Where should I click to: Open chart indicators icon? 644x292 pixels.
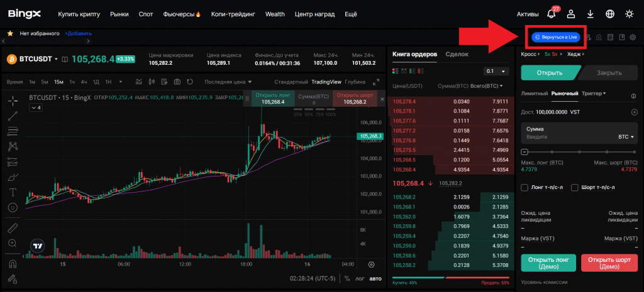pyautogui.click(x=137, y=82)
